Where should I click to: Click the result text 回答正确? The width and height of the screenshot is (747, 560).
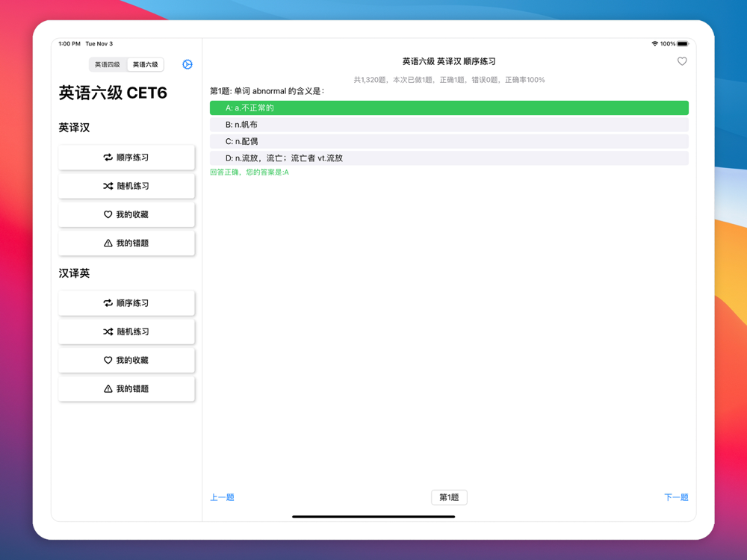(x=249, y=172)
